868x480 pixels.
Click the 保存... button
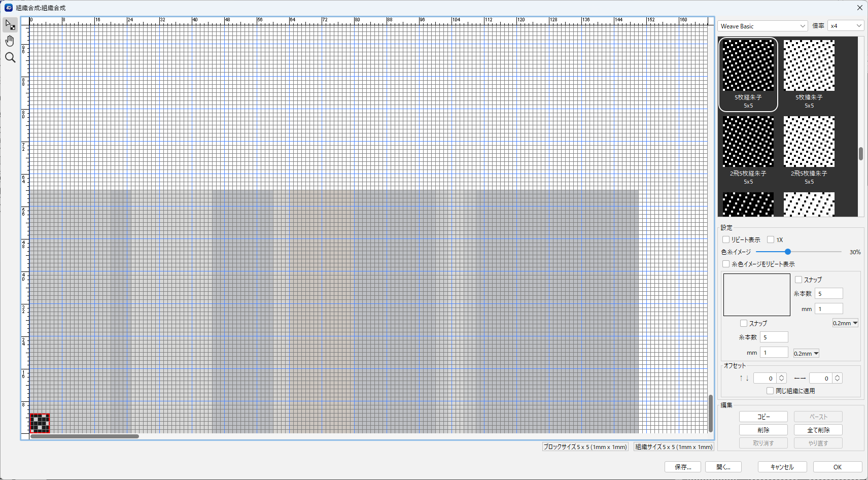(682, 467)
